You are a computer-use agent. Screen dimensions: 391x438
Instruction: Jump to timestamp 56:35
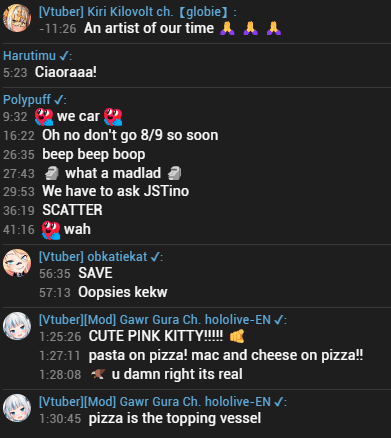(x=55, y=274)
